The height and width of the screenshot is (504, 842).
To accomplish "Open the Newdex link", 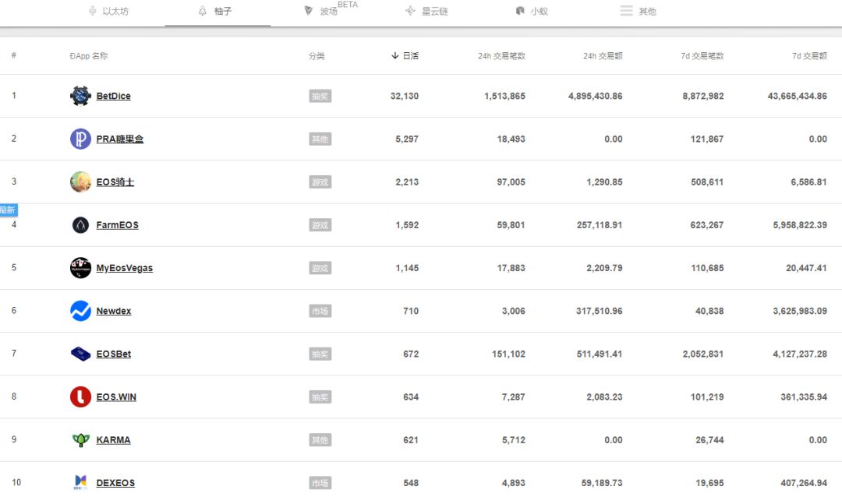I will coord(113,311).
